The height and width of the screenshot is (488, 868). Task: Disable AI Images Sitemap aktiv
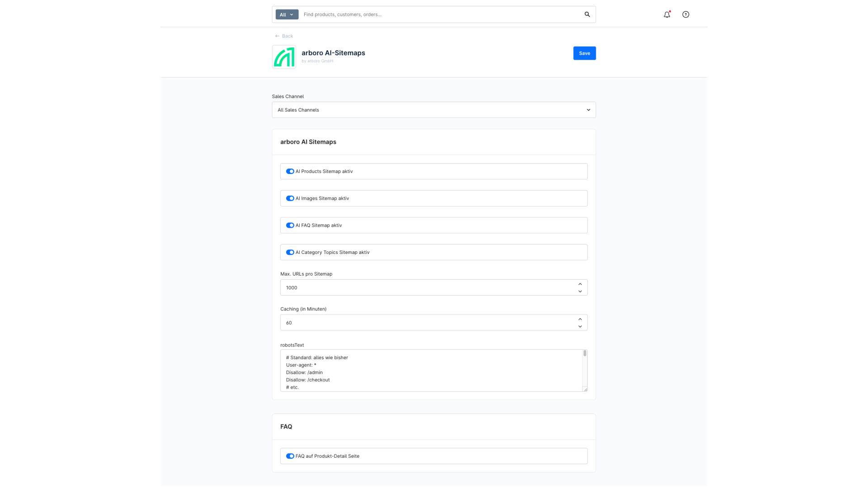tap(290, 198)
